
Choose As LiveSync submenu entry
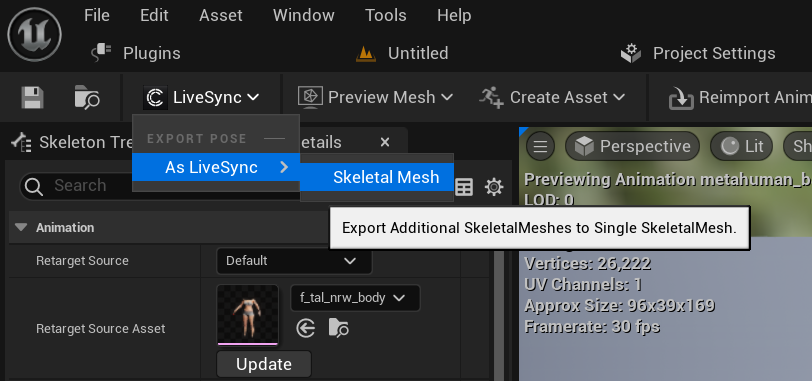[216, 167]
